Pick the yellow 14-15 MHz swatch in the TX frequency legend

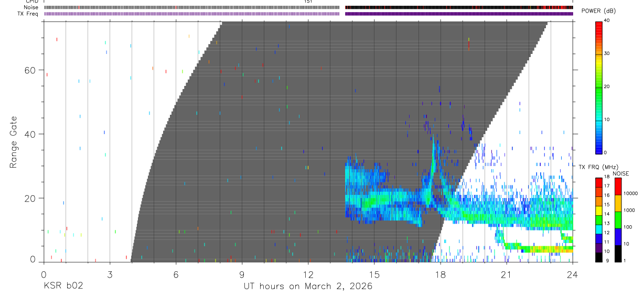click(x=598, y=210)
